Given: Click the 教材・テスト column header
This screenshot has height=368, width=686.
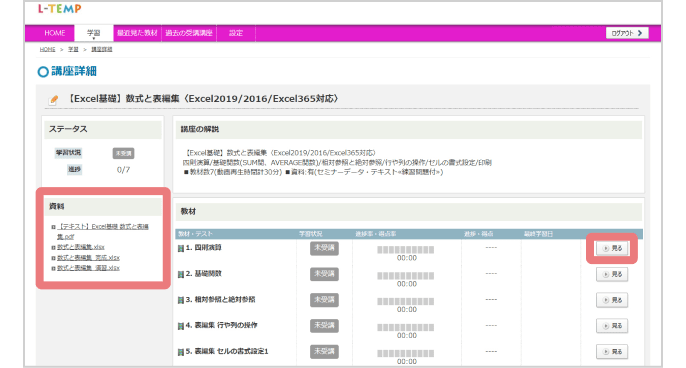Looking at the screenshot, I should pos(195,234).
